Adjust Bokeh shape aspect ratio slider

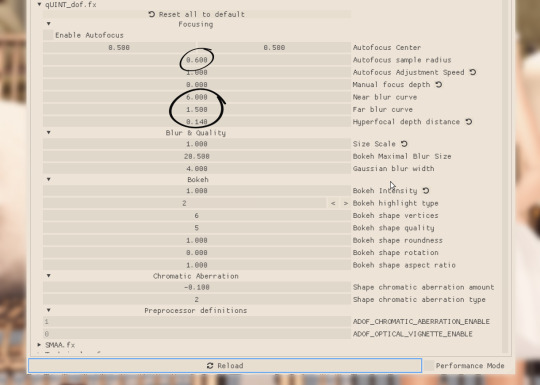(197, 265)
